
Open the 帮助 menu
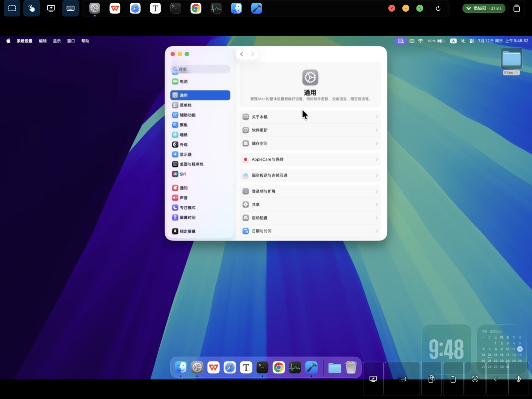(x=85, y=41)
